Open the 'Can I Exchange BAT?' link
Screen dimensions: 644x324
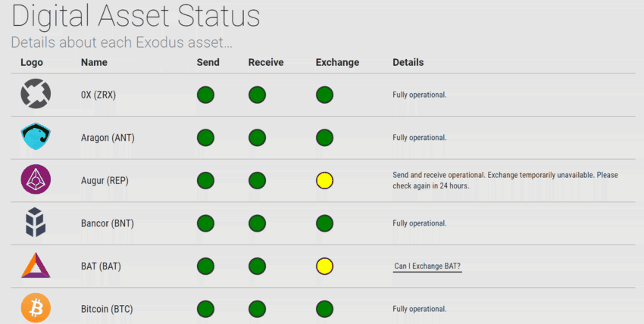427,266
